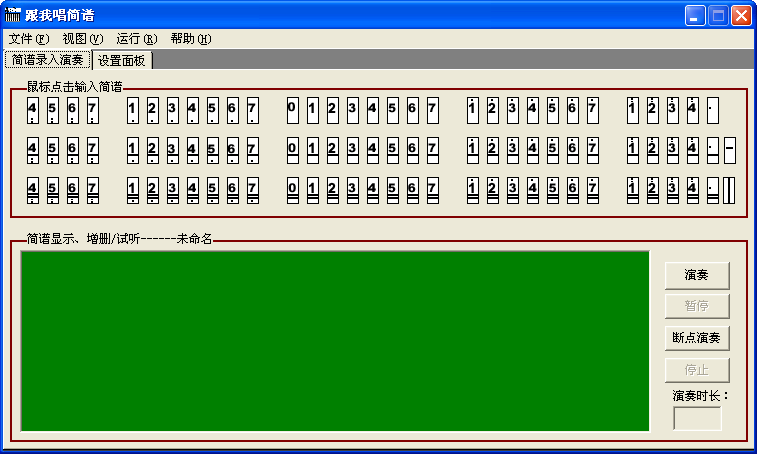Image resolution: width=757 pixels, height=454 pixels.
Task: Insert quarter note 7 with two dots below
Action: click(93, 111)
